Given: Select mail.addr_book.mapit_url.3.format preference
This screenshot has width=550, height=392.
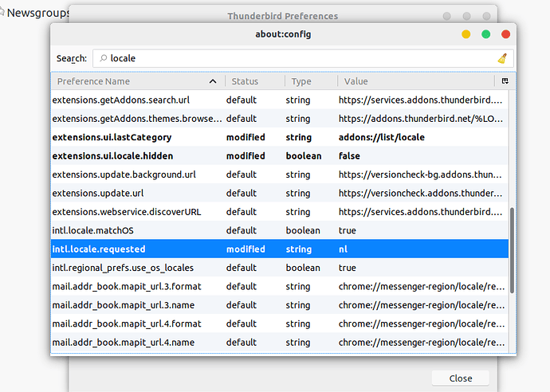Looking at the screenshot, I should click(280, 286).
